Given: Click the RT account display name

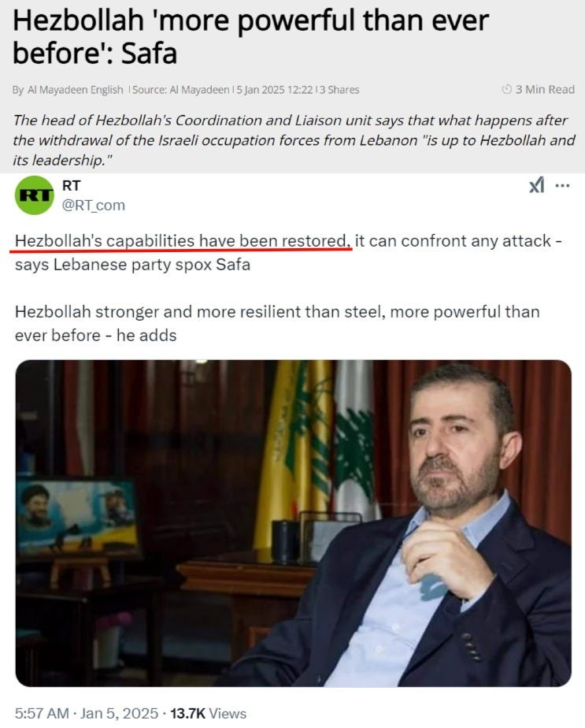Looking at the screenshot, I should 71,186.
